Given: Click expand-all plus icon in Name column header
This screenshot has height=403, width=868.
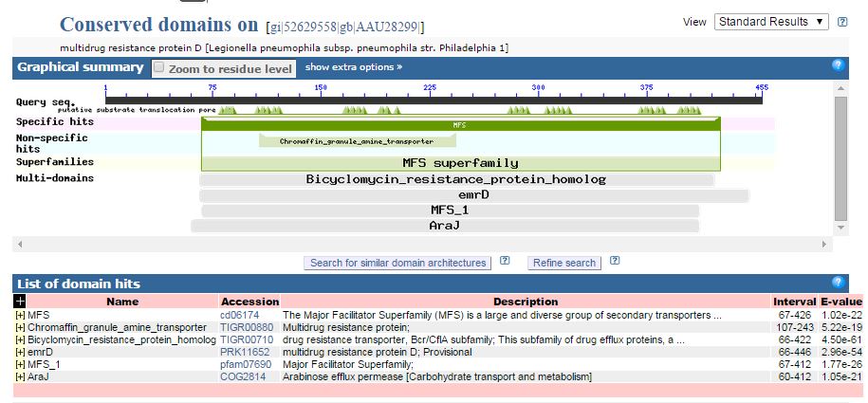Looking at the screenshot, I should pyautogui.click(x=20, y=301).
